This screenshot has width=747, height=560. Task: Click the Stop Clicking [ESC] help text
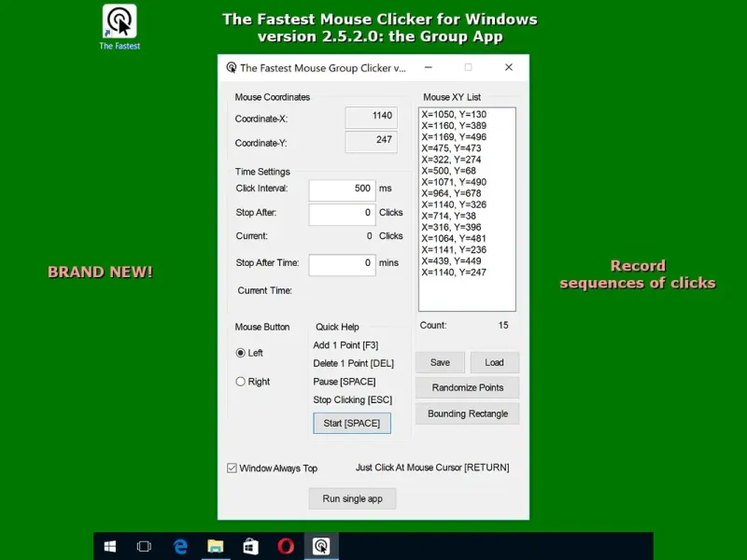[x=353, y=399]
